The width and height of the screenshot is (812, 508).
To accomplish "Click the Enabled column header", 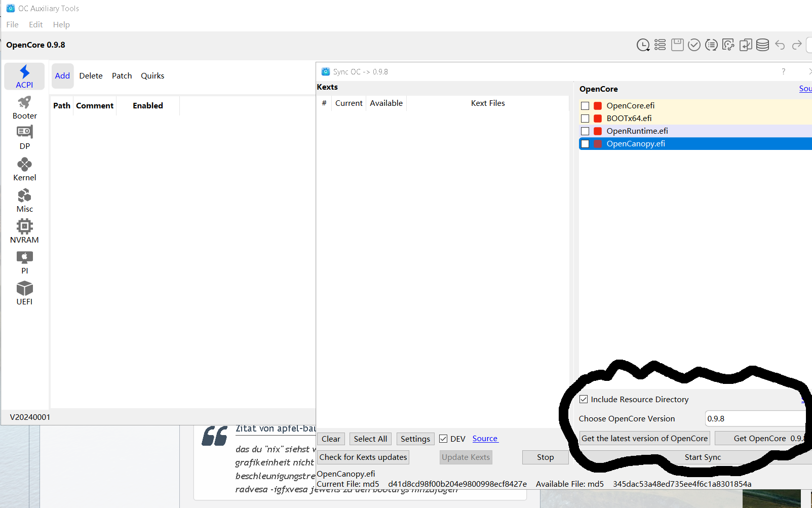I will tap(148, 105).
